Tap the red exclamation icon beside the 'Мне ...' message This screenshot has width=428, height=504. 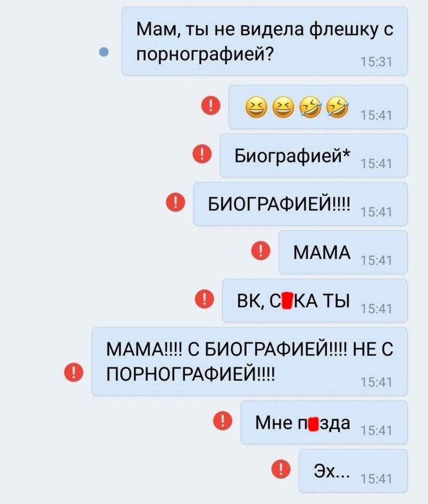pos(223,421)
